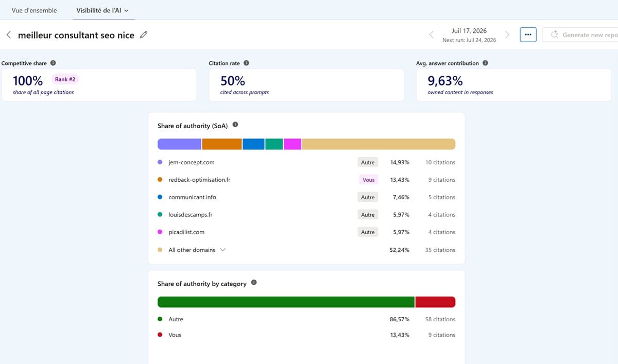Click the 100% competitive share value
Screen dimensions: 618x364
tap(28, 80)
